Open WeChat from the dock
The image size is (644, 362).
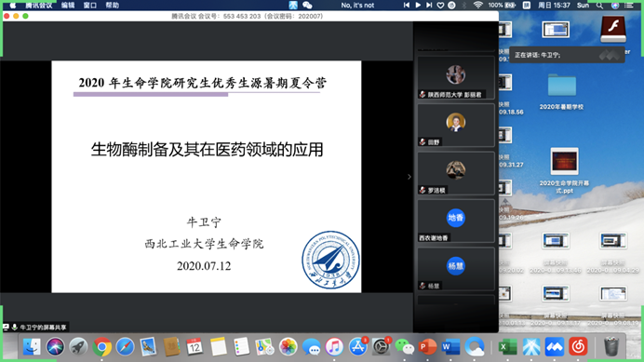pyautogui.click(x=404, y=347)
